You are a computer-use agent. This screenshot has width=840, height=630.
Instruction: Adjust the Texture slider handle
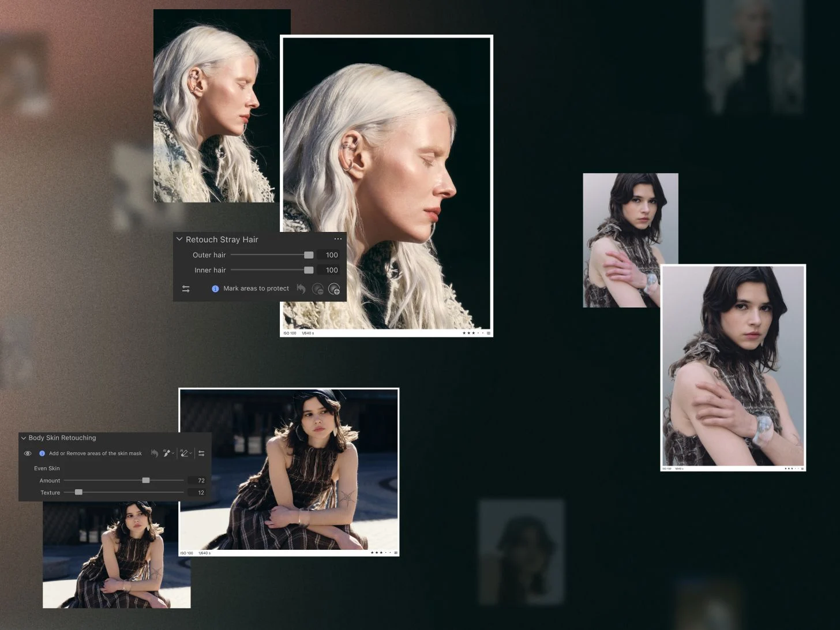(78, 492)
